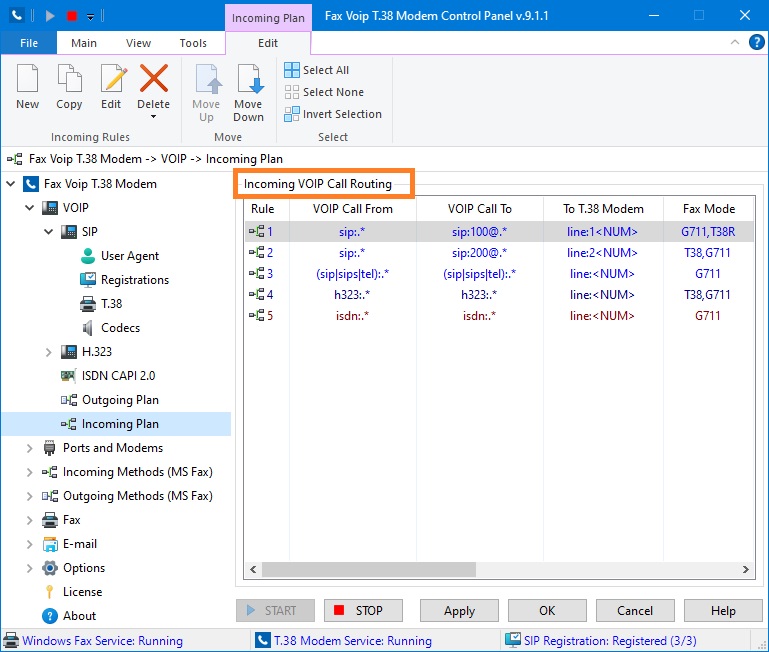Select Outgoing Plan in the tree
Screen dimensions: 769x652
click(120, 400)
